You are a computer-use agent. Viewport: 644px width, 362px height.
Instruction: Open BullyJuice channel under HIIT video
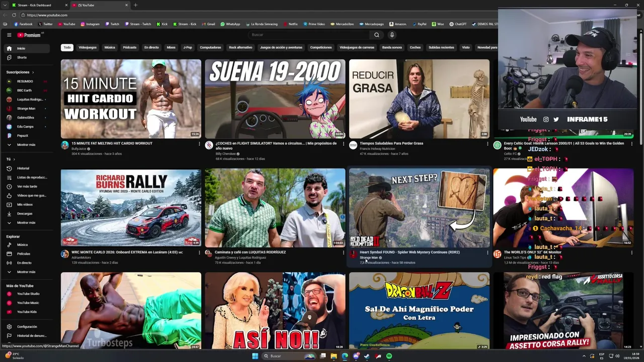(x=78, y=149)
